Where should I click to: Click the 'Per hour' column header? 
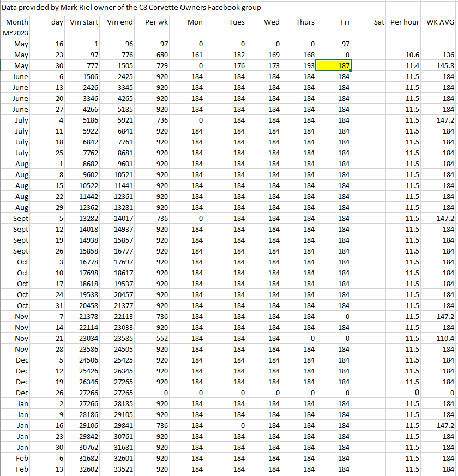[x=404, y=22]
